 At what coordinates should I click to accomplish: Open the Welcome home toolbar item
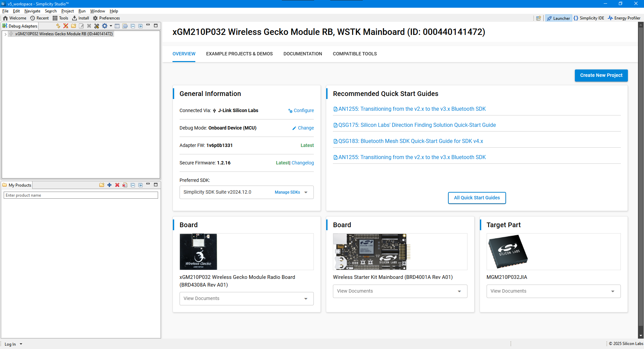[15, 18]
